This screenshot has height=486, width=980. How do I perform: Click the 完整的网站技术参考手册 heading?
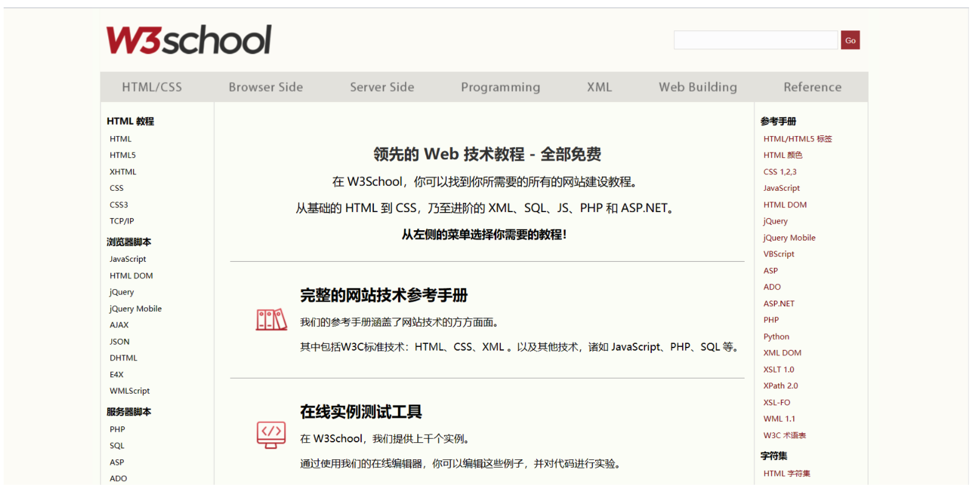click(x=384, y=296)
